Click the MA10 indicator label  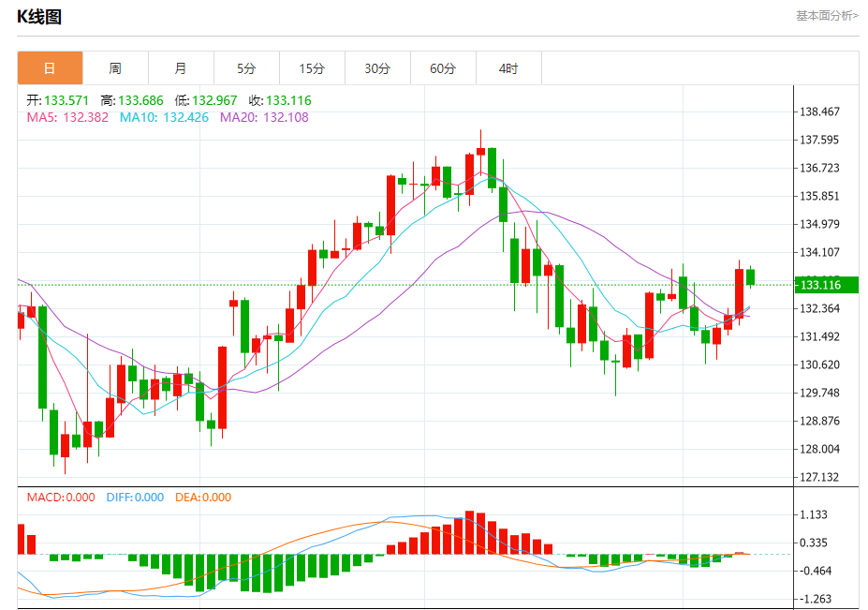(165, 117)
